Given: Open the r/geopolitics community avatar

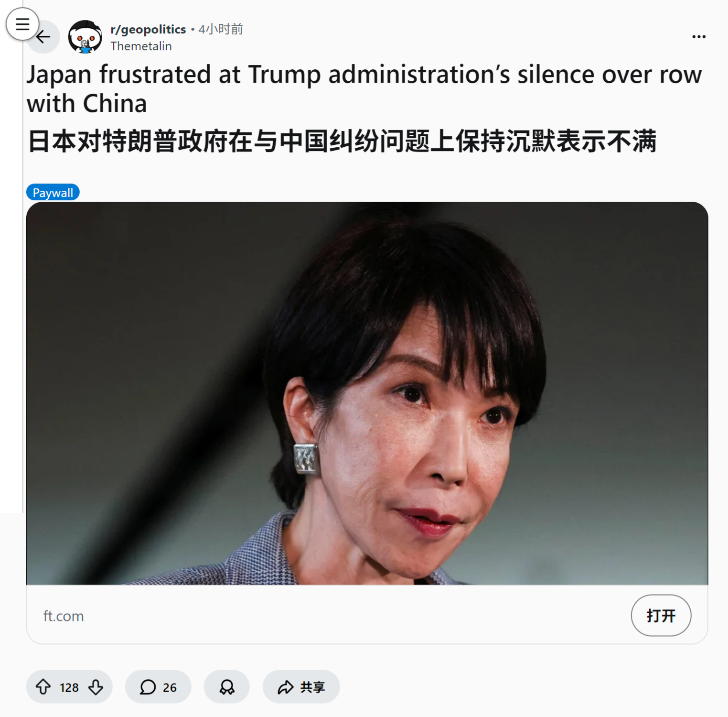Looking at the screenshot, I should click(85, 37).
